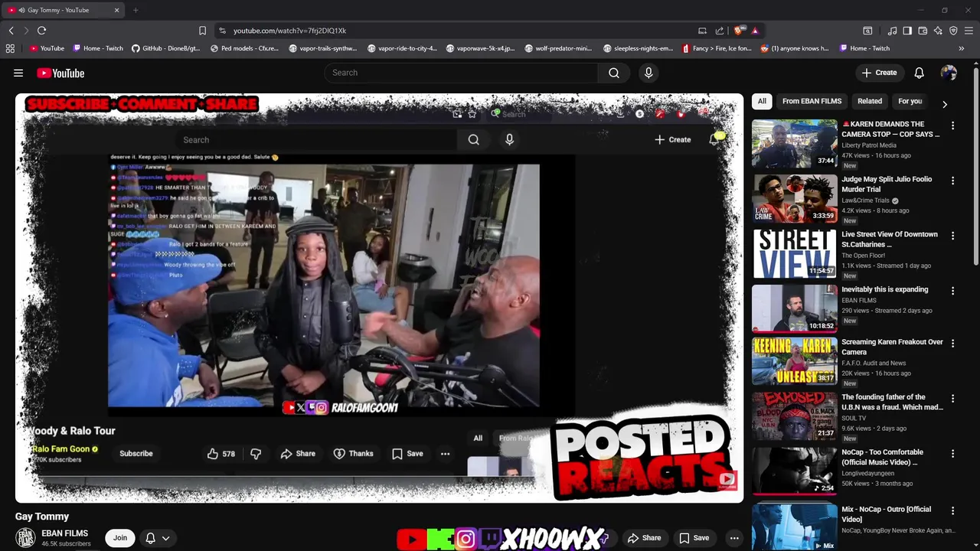Open the Brave Wallet icon
Screen dimensions: 980x551
coord(923,31)
